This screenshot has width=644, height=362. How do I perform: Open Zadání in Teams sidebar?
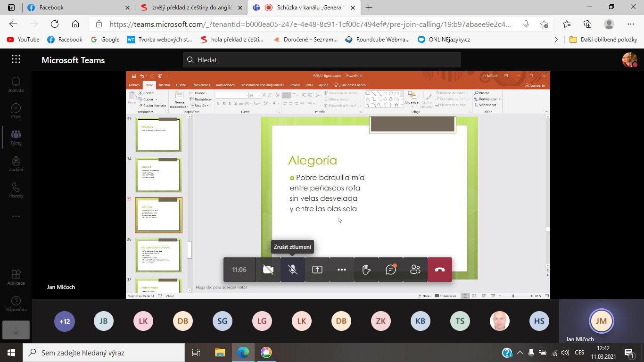pos(16,164)
